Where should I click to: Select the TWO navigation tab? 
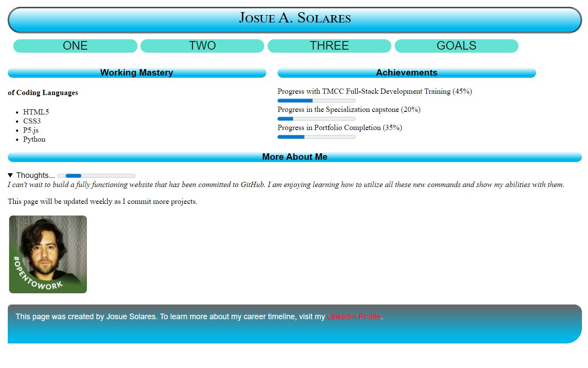pos(202,46)
